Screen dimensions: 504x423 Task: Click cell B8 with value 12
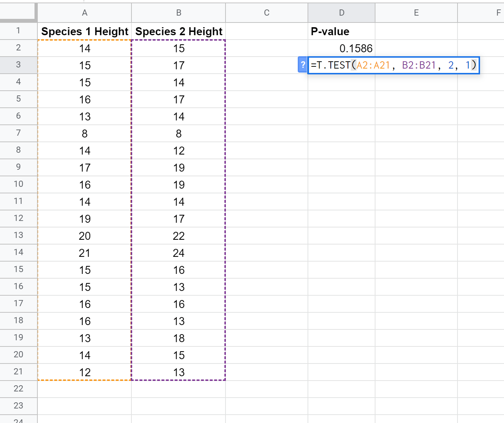179,151
